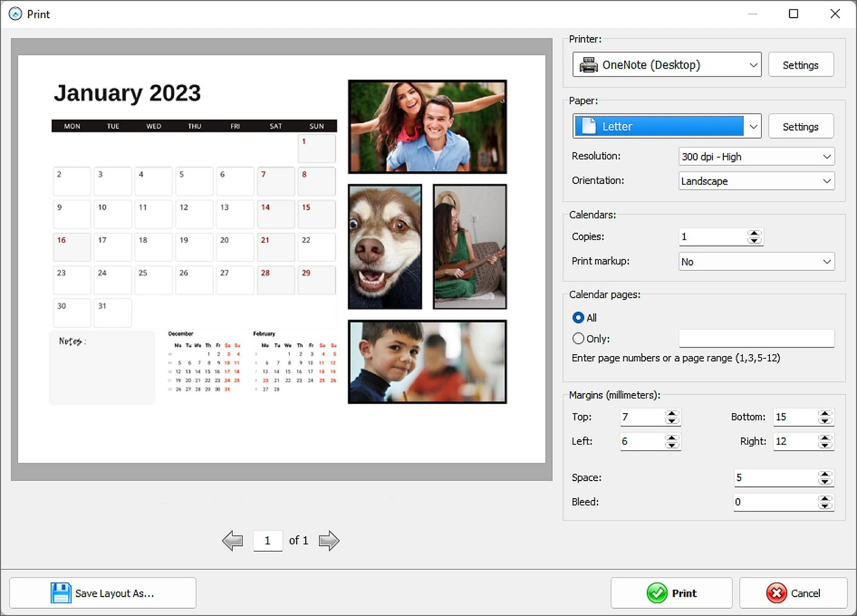Screen dimensions: 857x616
Task: Click the printer Settings button
Action: pyautogui.click(x=800, y=65)
